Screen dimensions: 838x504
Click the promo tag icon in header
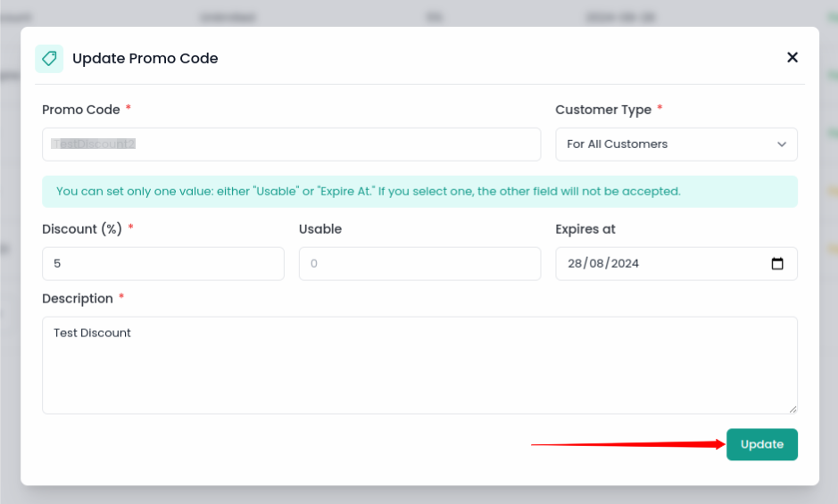pos(49,59)
